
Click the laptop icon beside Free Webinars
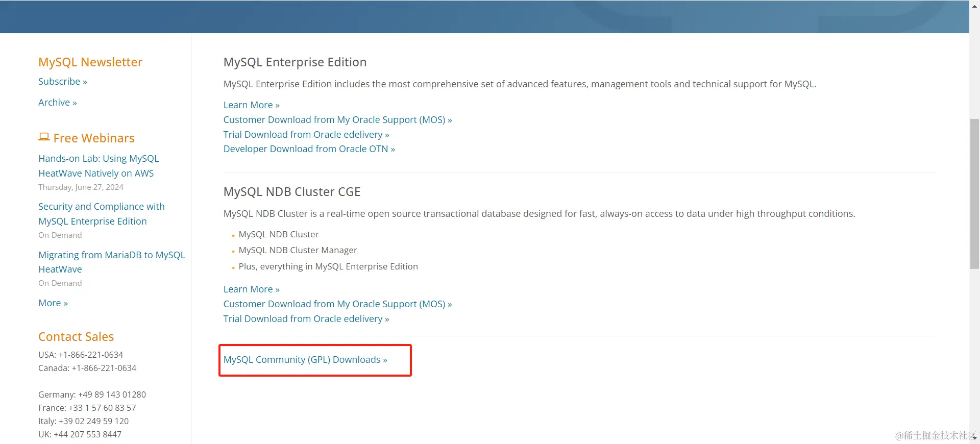pos(44,137)
